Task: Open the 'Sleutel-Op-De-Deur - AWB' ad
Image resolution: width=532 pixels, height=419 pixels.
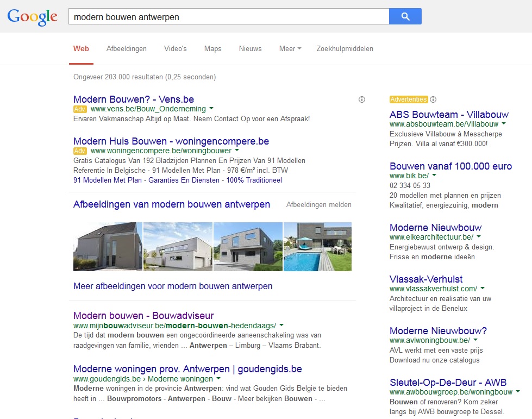Action: coord(448,383)
